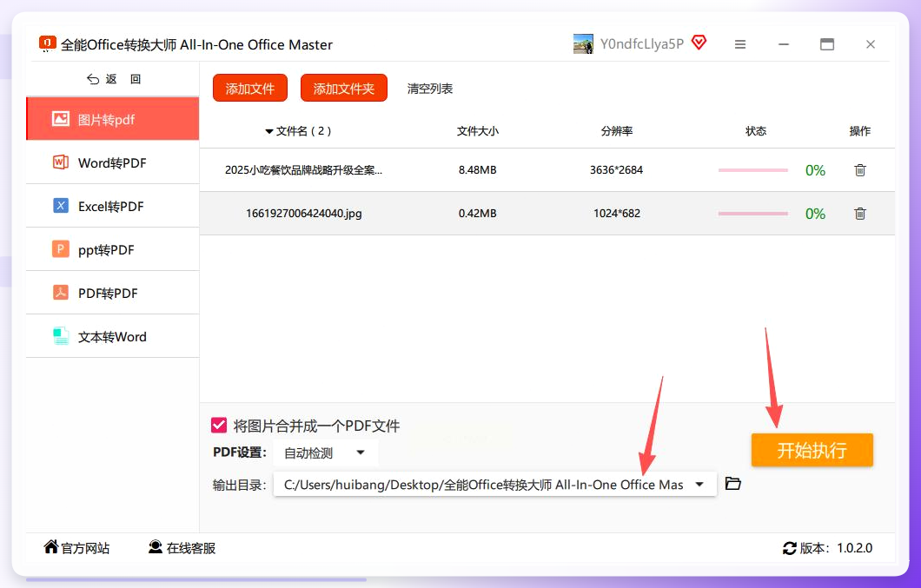
Task: Select the 图片转pdf tab
Action: point(113,119)
